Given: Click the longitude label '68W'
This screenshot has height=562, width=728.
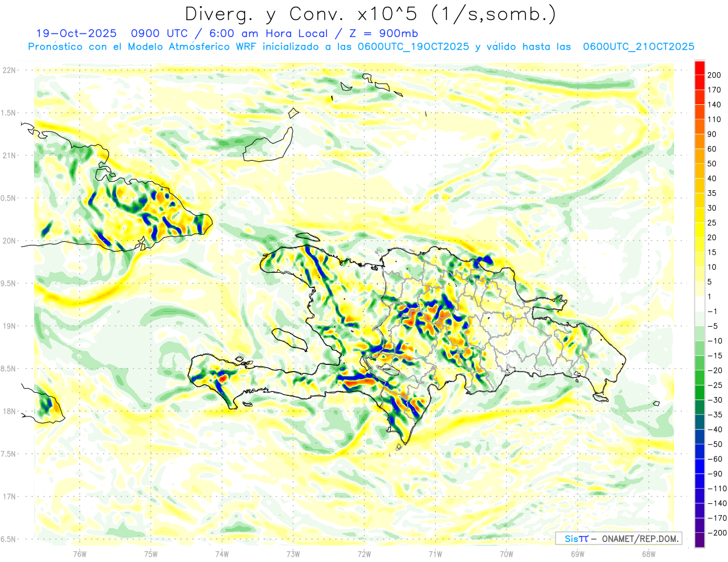Looking at the screenshot, I should coord(648,554).
